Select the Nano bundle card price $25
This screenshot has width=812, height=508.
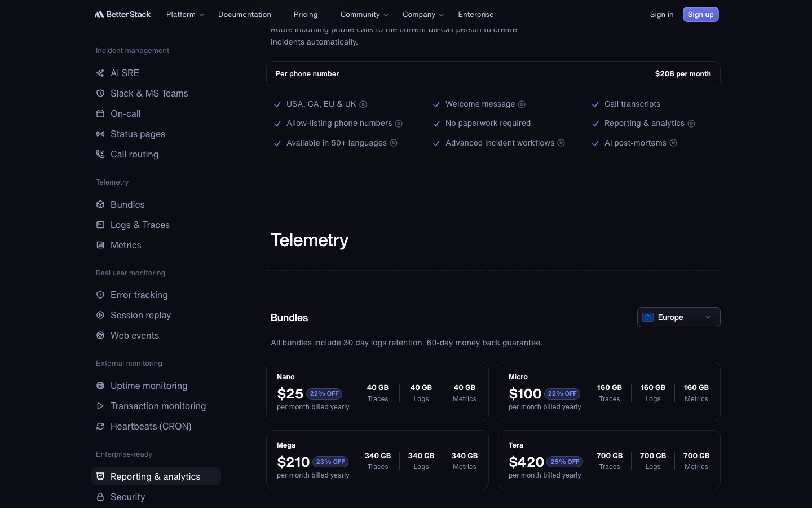290,393
